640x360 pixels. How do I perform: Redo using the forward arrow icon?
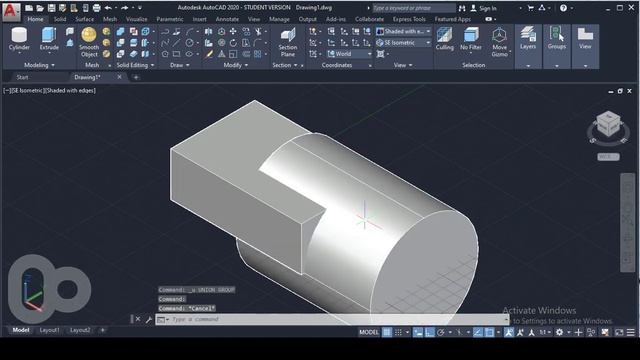point(124,8)
